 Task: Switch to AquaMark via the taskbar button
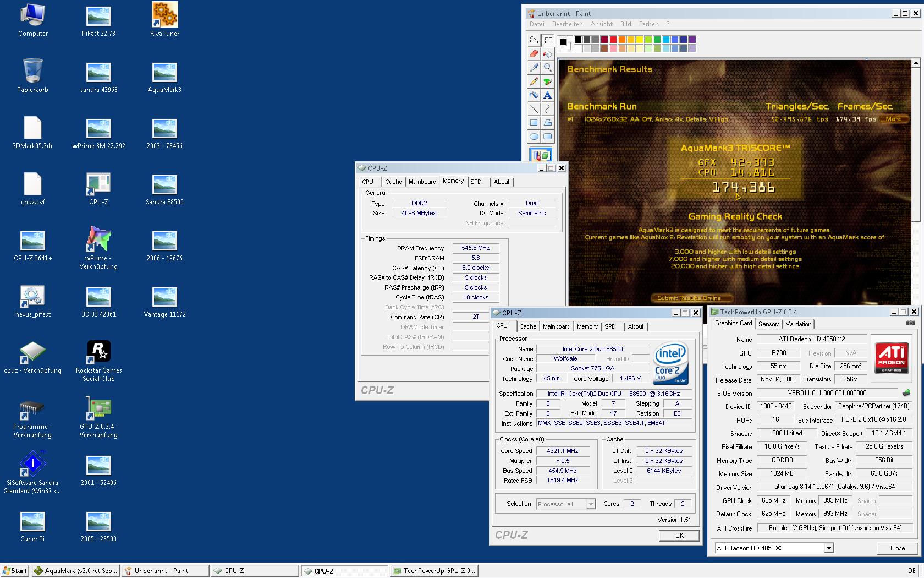click(x=75, y=571)
